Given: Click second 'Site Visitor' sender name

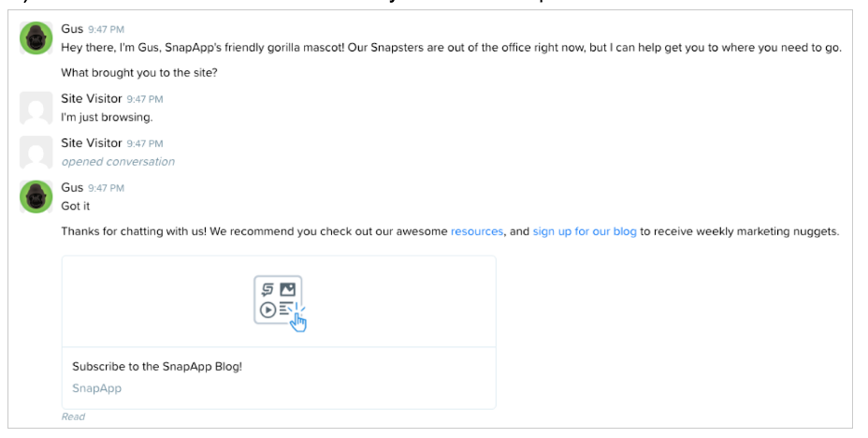Looking at the screenshot, I should pos(92,143).
